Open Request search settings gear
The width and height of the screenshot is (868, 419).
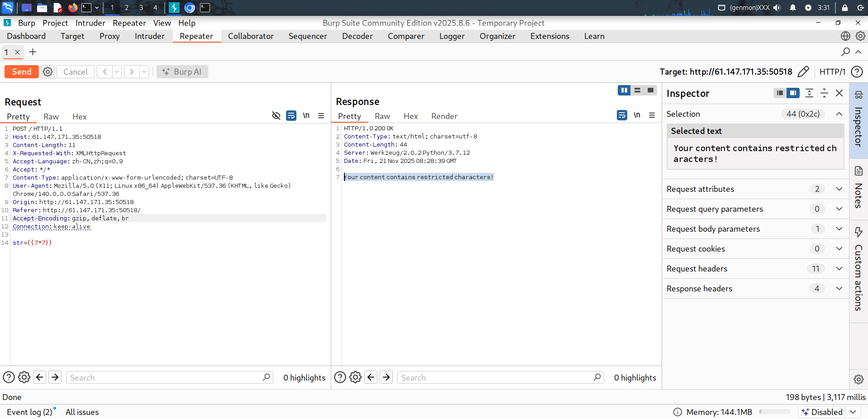[x=24, y=377]
